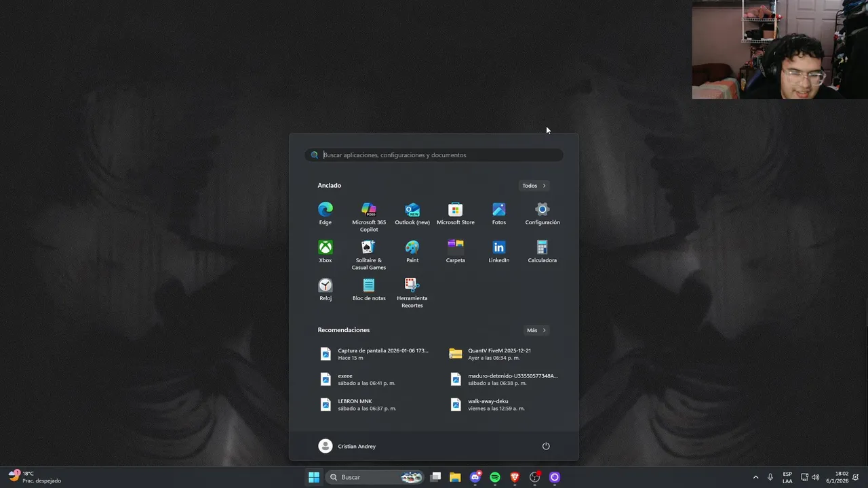868x488 pixels.
Task: Open the Edge browser from pinned apps
Action: 325,213
